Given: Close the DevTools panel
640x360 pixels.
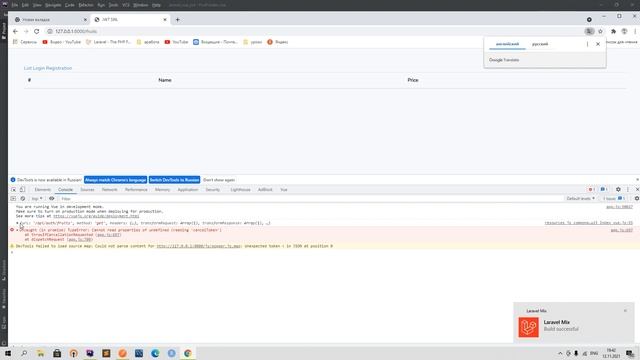Looking at the screenshot, I should [x=637, y=190].
